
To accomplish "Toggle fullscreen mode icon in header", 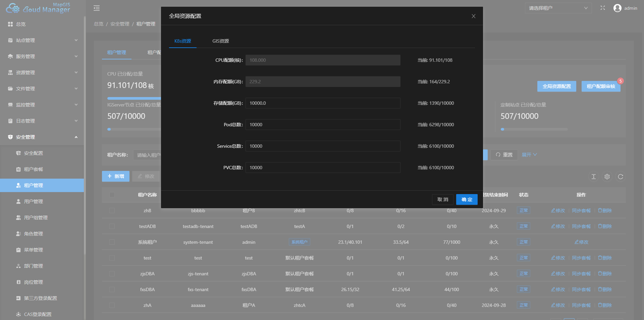I will [603, 8].
